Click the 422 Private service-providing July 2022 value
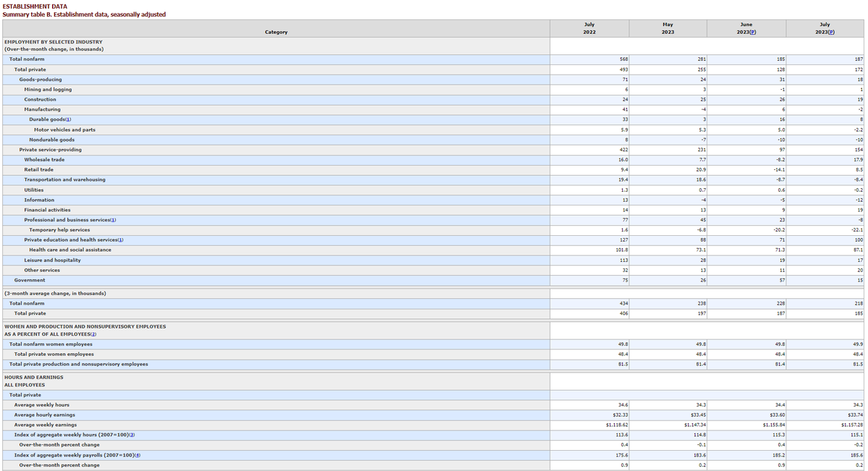The width and height of the screenshot is (868, 471). tap(624, 150)
